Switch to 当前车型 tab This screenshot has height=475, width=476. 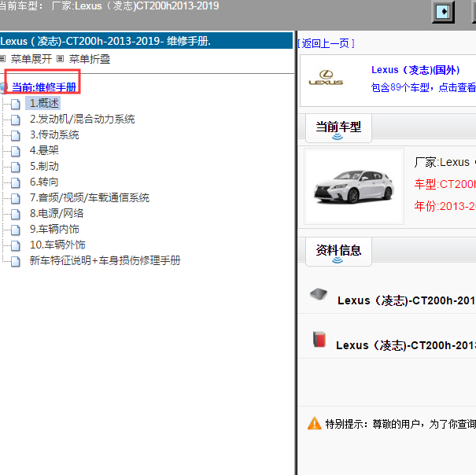[x=338, y=127]
